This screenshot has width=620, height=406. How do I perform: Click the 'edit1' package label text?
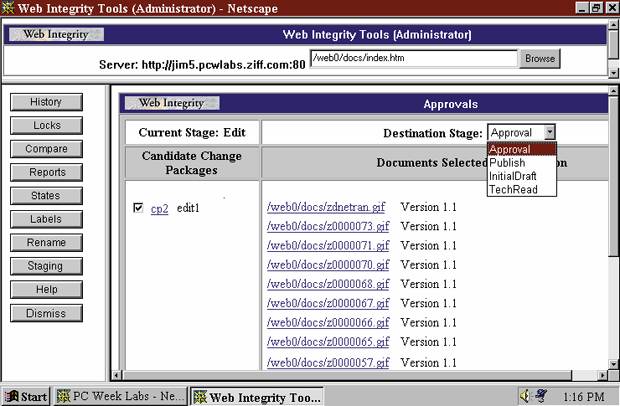tap(188, 208)
